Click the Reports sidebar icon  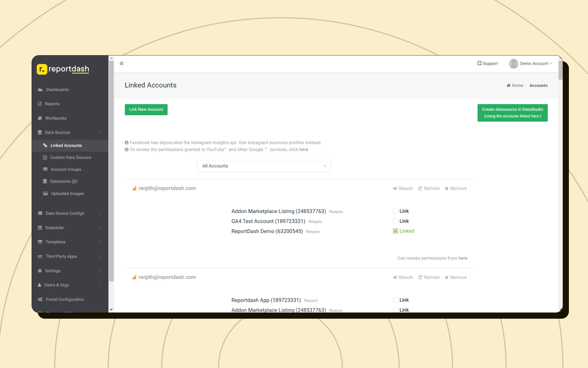click(x=40, y=104)
